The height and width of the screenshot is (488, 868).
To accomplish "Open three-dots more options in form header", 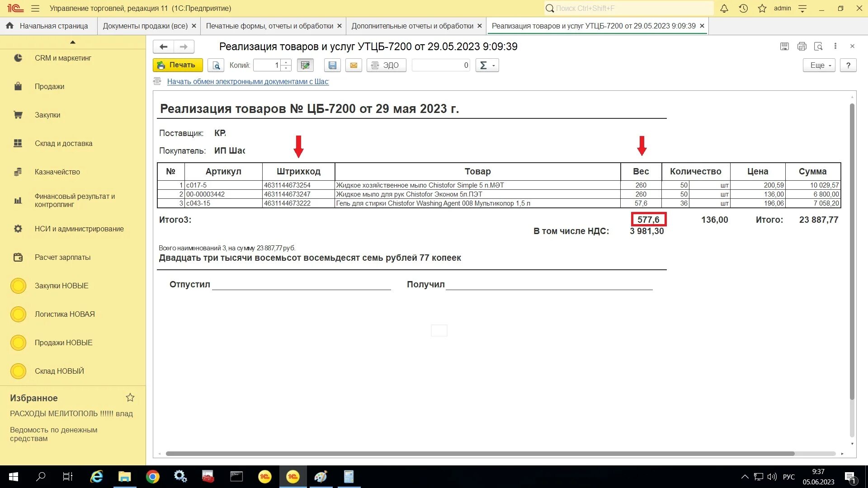I will pos(835,46).
